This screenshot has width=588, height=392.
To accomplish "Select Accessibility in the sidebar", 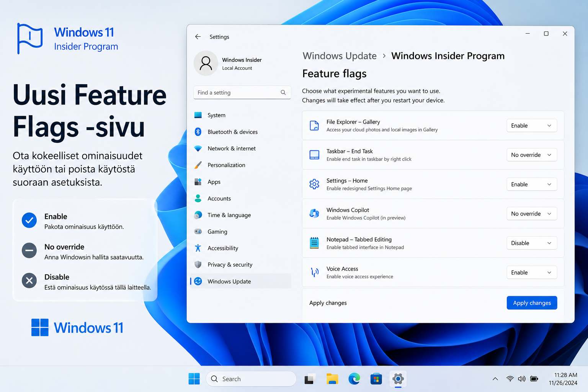I will [x=241, y=248].
